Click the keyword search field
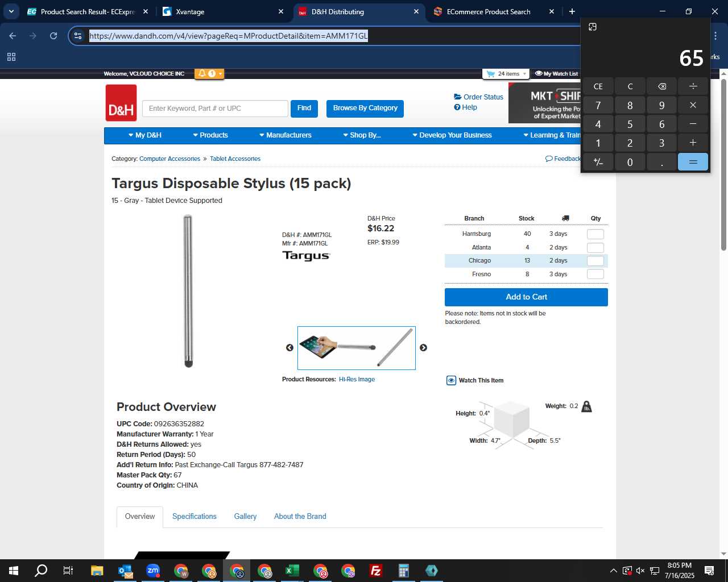Screen dimensions: 728x582 (216, 109)
